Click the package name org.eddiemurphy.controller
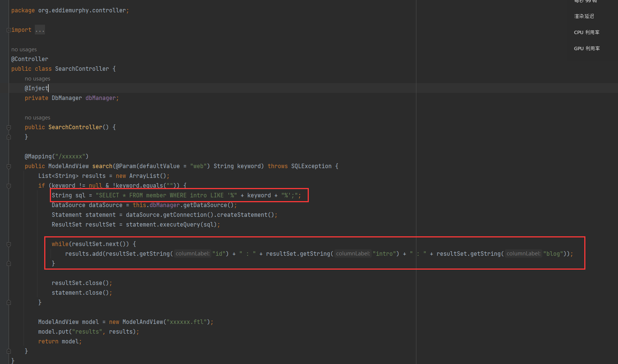This screenshot has width=618, height=364. tap(82, 10)
